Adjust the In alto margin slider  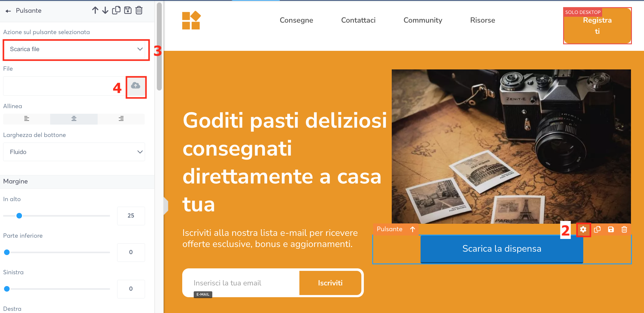pos(19,216)
